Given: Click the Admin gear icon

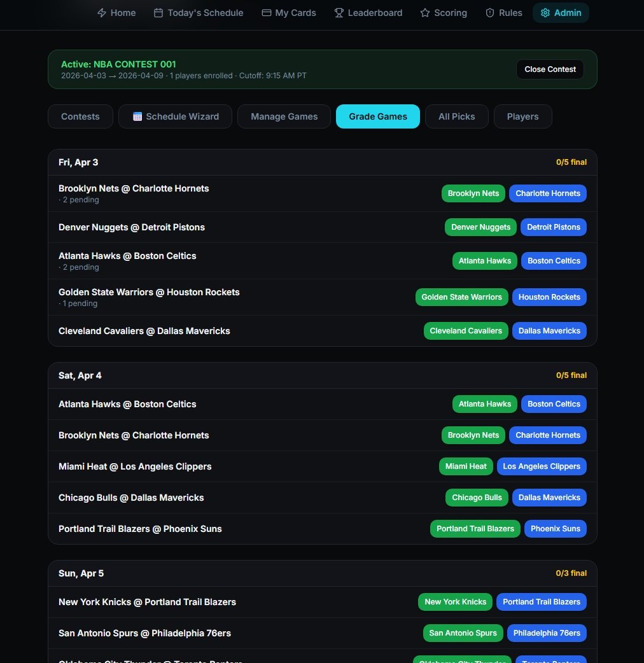Looking at the screenshot, I should pyautogui.click(x=545, y=13).
